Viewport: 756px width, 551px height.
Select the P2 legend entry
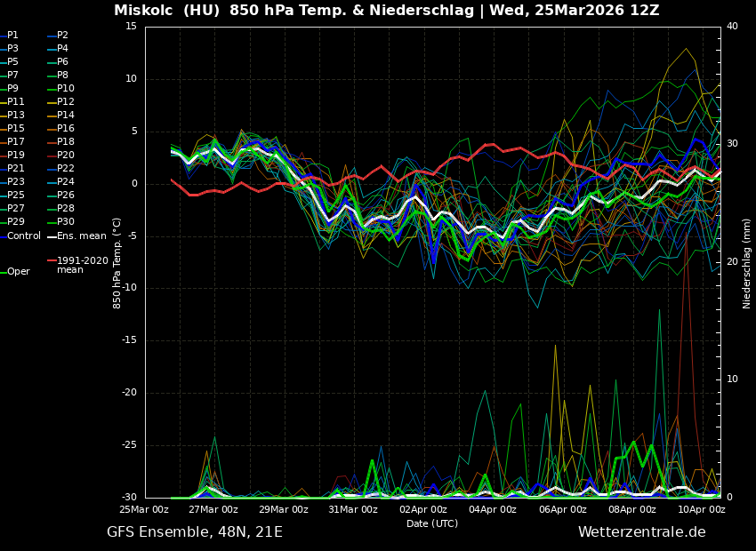(62, 36)
